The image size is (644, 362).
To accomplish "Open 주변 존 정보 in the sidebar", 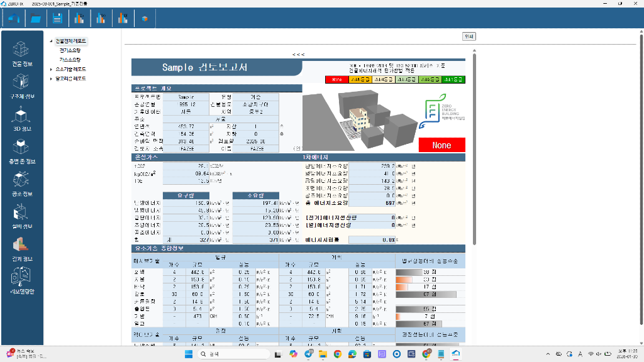I will click(x=22, y=151).
